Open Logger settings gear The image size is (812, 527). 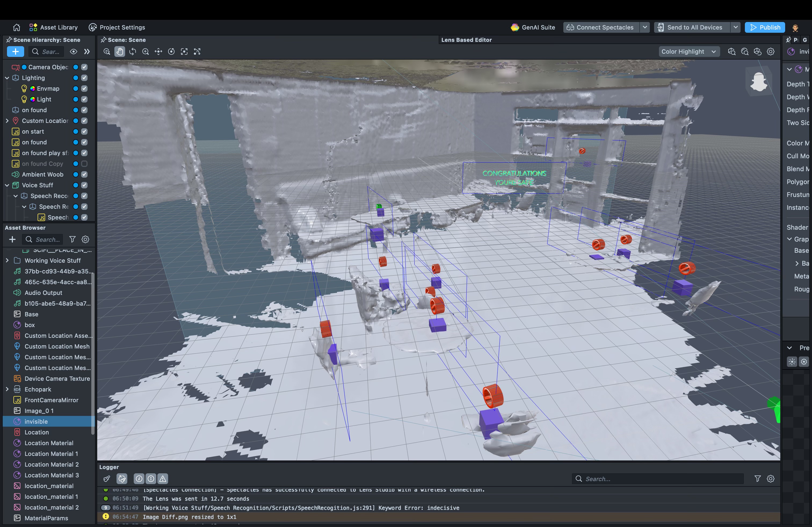(x=770, y=479)
